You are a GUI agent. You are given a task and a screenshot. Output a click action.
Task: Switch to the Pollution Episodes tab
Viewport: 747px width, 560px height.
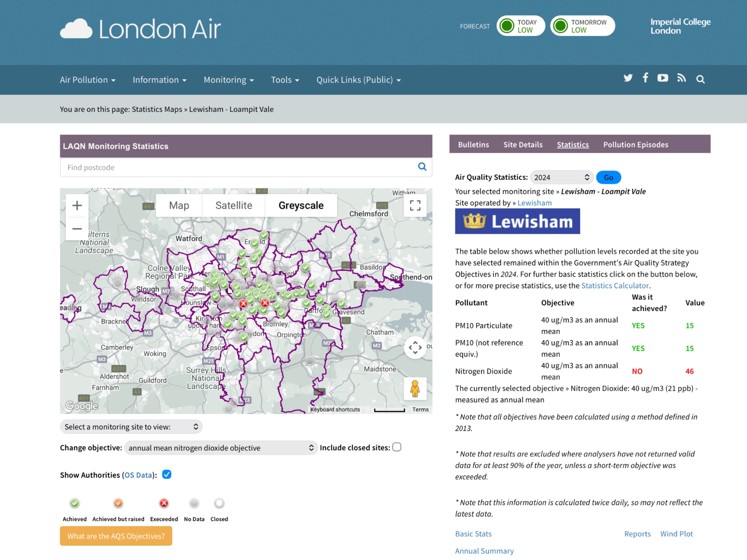[x=635, y=145]
